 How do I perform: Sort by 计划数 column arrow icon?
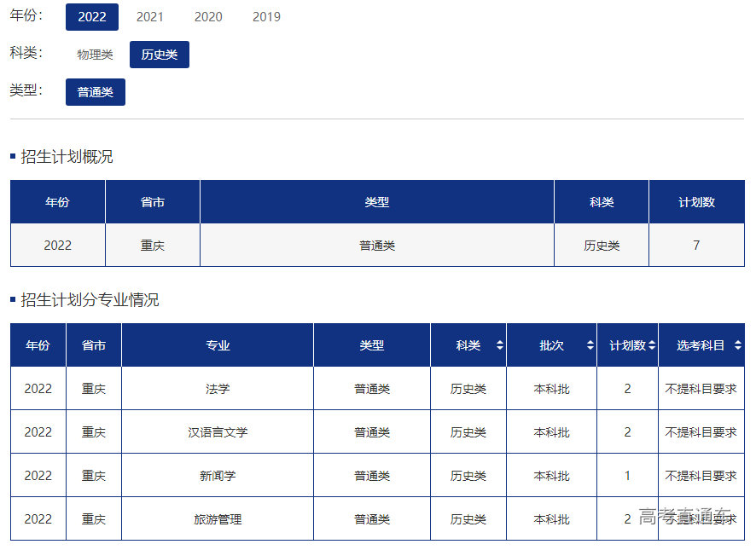[652, 345]
